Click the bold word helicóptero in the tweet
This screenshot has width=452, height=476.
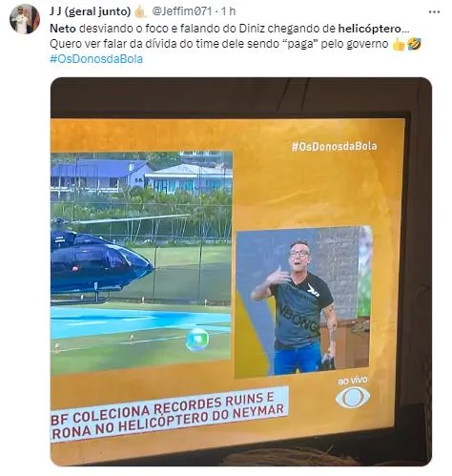370,29
